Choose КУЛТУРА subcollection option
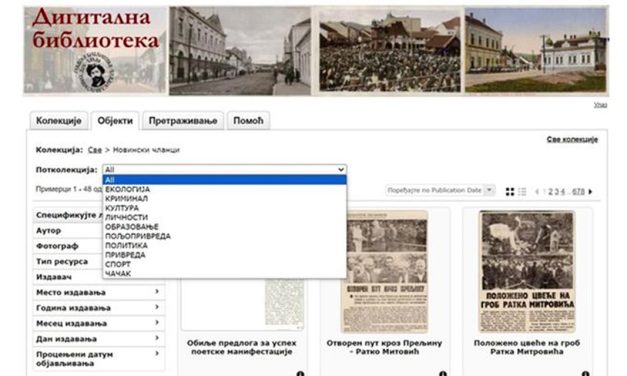 pyautogui.click(x=224, y=208)
